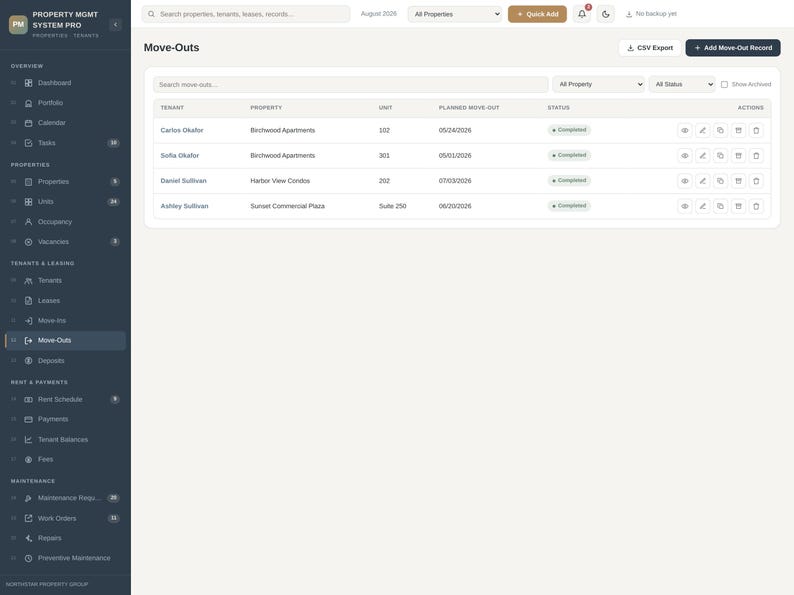This screenshot has width=794, height=595.
Task: Open Fees in sidebar
Action: tap(65, 459)
